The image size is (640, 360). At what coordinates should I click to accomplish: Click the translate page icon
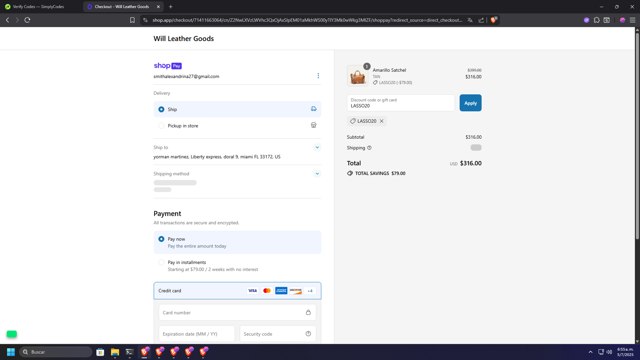coord(470,20)
